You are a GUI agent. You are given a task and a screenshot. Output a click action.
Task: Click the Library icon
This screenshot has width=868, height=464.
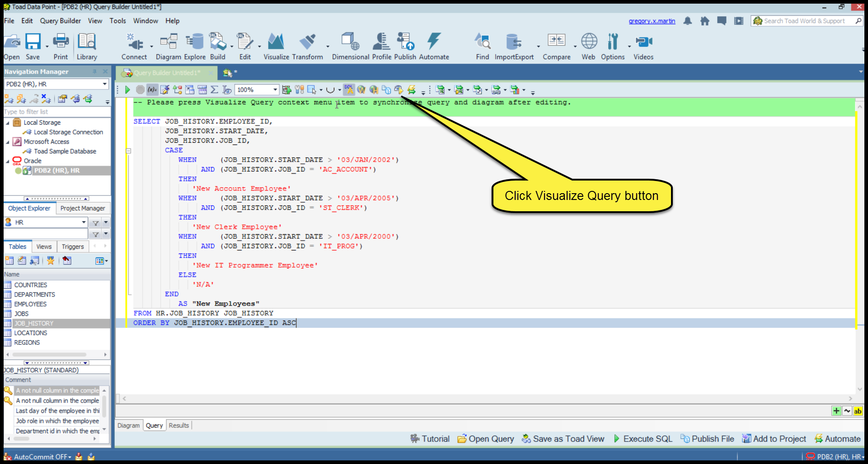coord(87,46)
